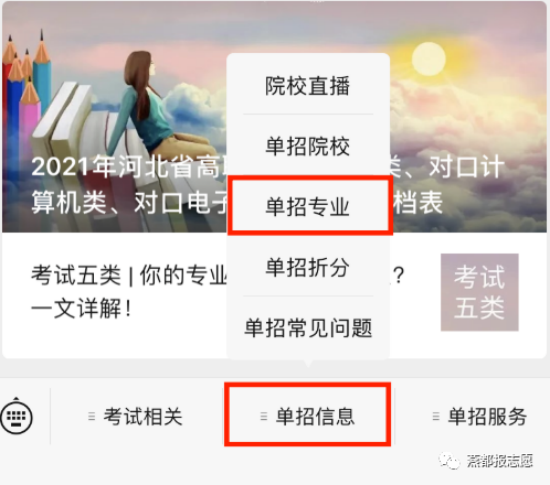Open the 考试相关 bottom menu
The height and width of the screenshot is (485, 550).
tap(136, 416)
